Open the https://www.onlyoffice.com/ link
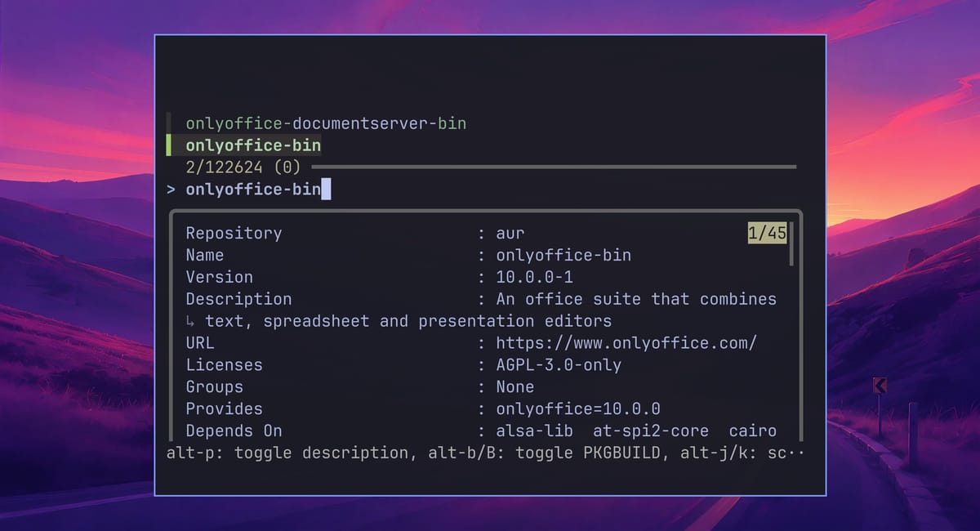Viewport: 980px width, 531px height. click(626, 343)
